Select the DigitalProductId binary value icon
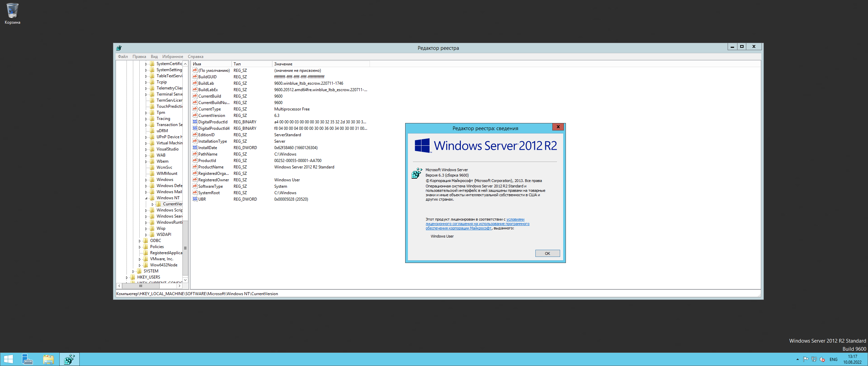 [195, 122]
